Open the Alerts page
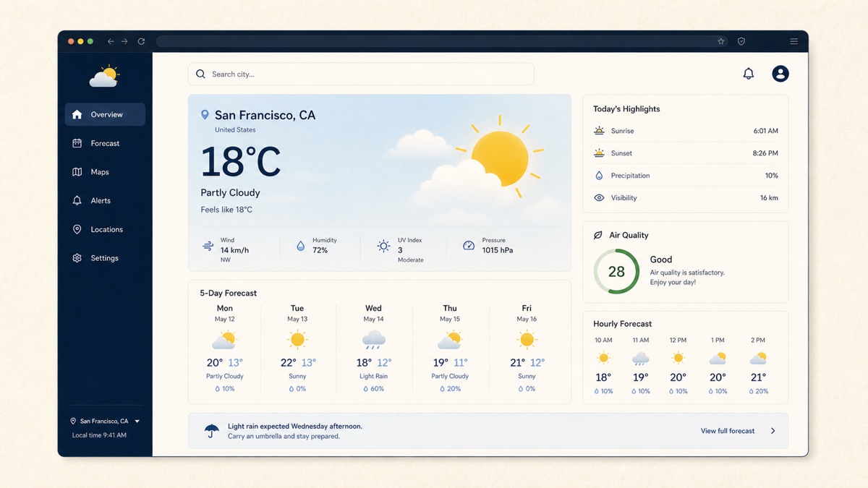 coord(105,200)
